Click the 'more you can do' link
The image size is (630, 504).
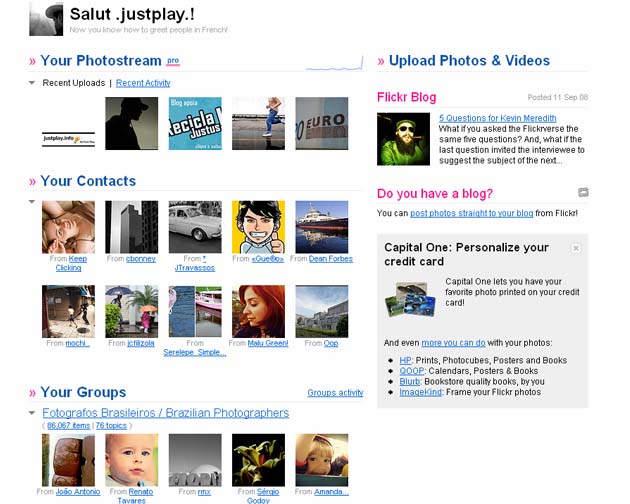point(453,343)
